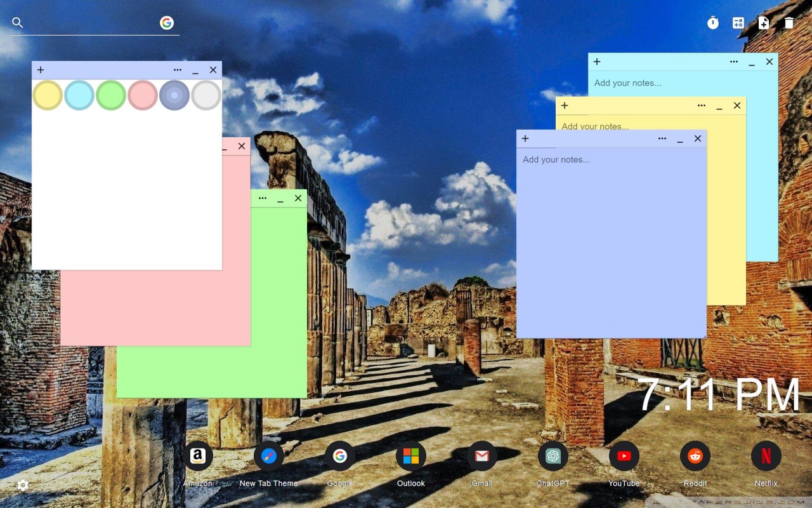The width and height of the screenshot is (812, 508).
Task: Open the three-dots menu on purple note
Action: point(662,138)
